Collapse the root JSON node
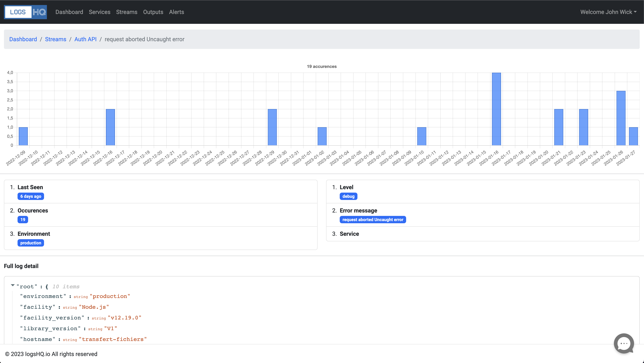This screenshot has width=644, height=363. pyautogui.click(x=13, y=285)
